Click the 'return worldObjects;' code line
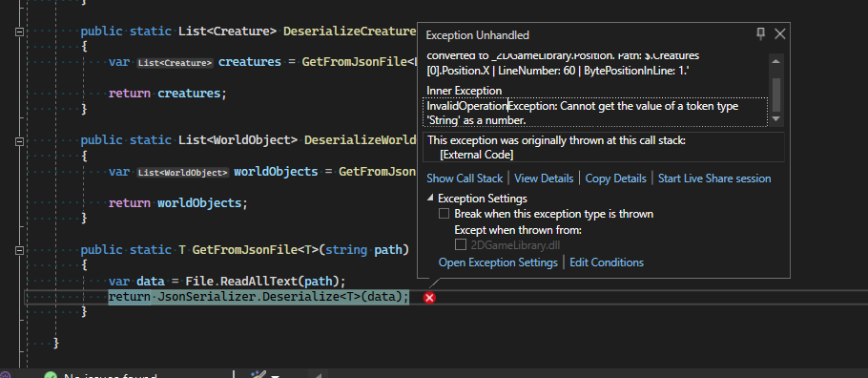Screen dimensions: 868x378 point(178,203)
